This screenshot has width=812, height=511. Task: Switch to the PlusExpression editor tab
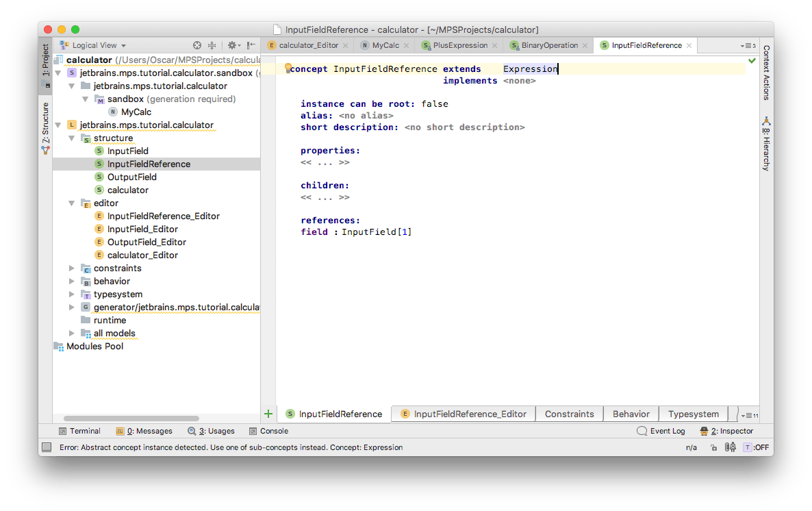(459, 45)
